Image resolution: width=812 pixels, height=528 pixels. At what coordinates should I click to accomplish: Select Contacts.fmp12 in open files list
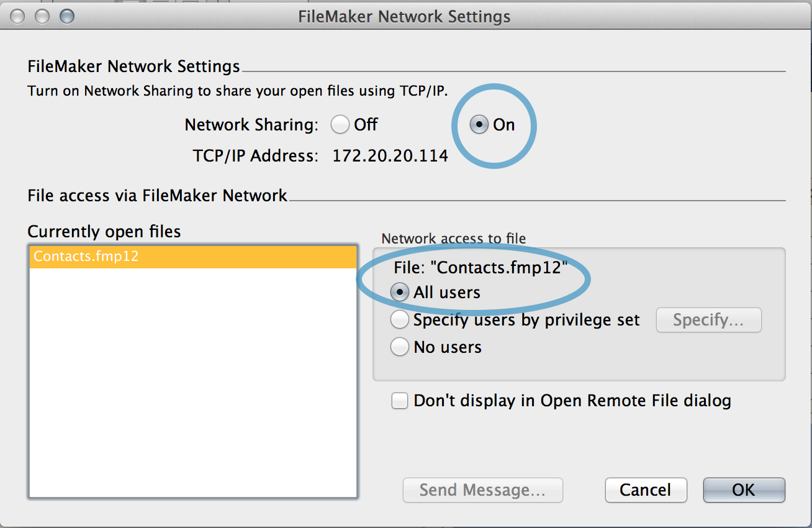(x=193, y=257)
